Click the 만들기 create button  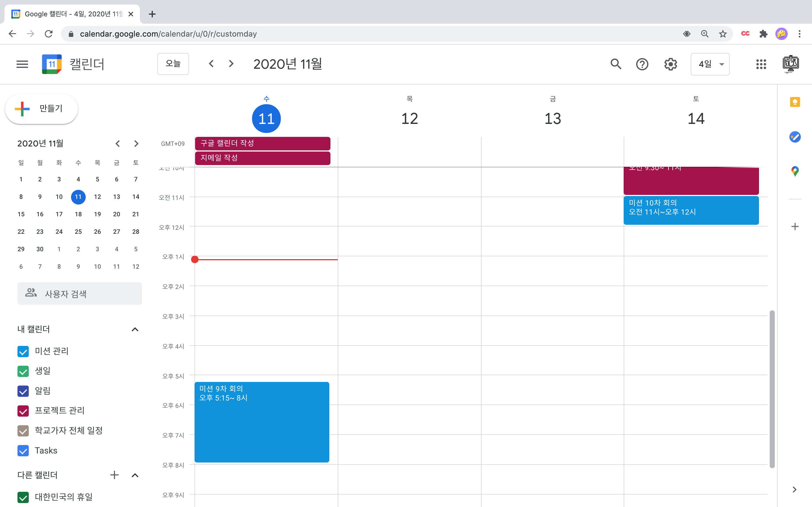pos(42,109)
